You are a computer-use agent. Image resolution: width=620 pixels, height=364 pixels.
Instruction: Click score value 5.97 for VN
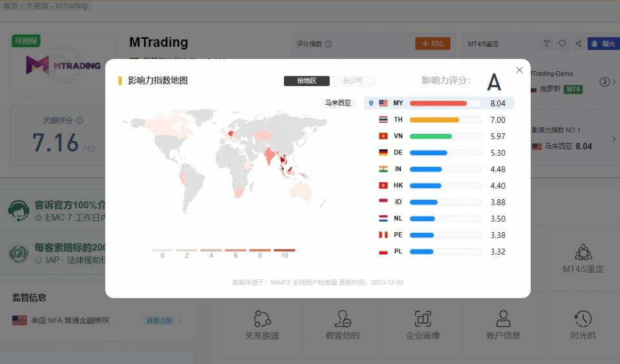(498, 136)
